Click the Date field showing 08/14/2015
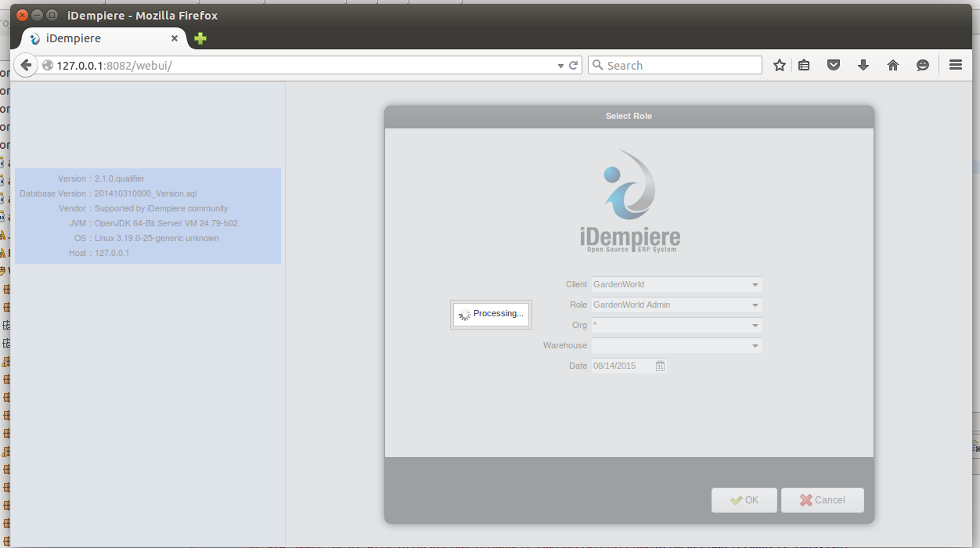The height and width of the screenshot is (548, 980). 623,366
